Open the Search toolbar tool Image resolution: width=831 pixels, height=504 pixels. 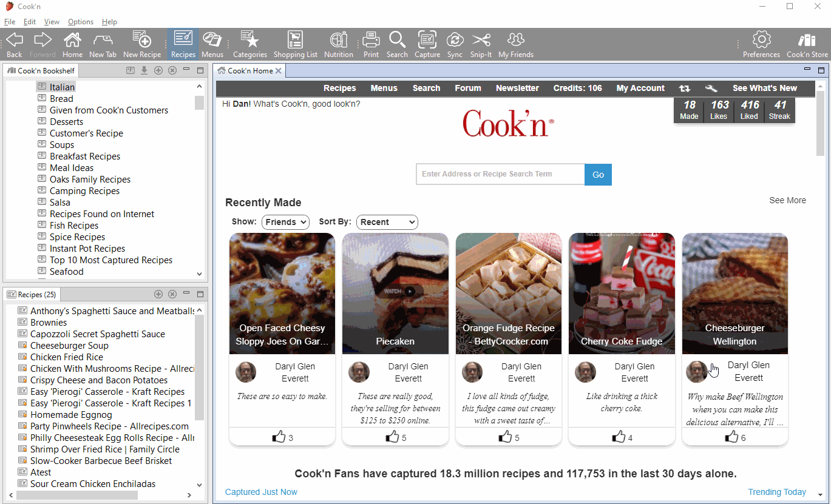(x=397, y=45)
